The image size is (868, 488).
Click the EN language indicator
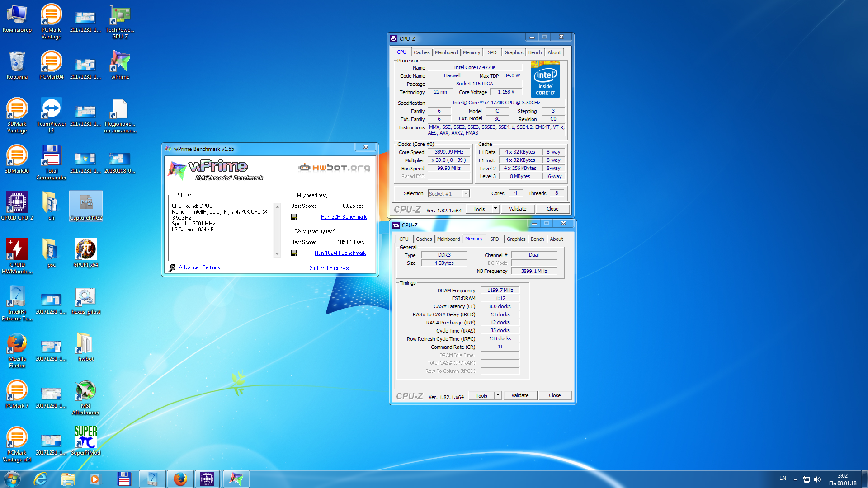[x=783, y=478]
